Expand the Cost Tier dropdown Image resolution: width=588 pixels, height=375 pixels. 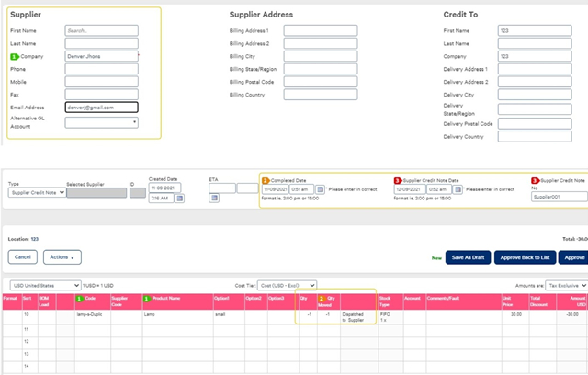(287, 285)
